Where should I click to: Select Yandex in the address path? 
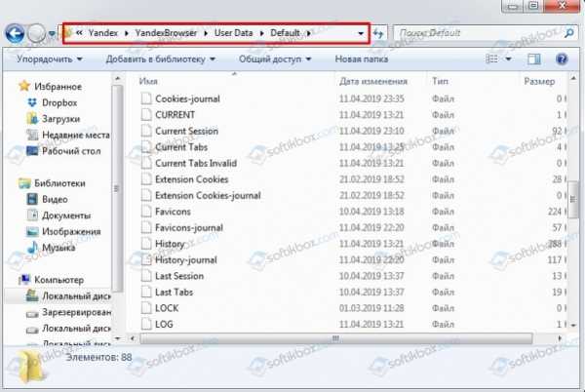tap(103, 33)
